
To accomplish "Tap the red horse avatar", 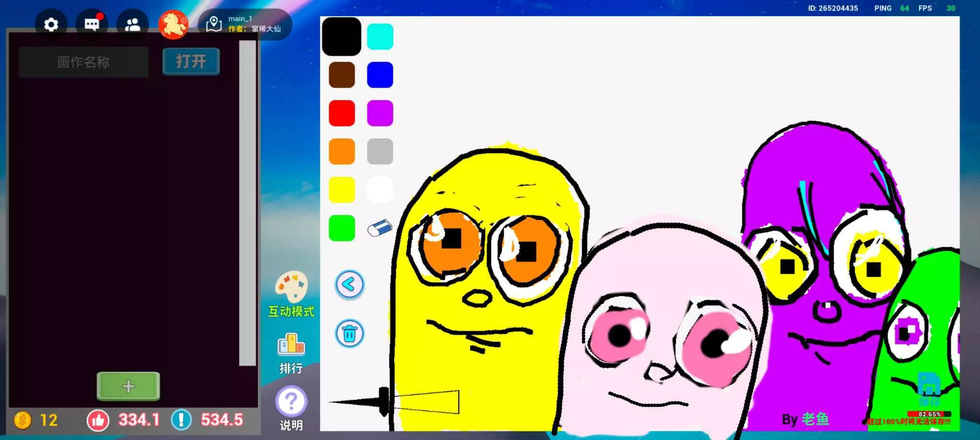I will 173,24.
